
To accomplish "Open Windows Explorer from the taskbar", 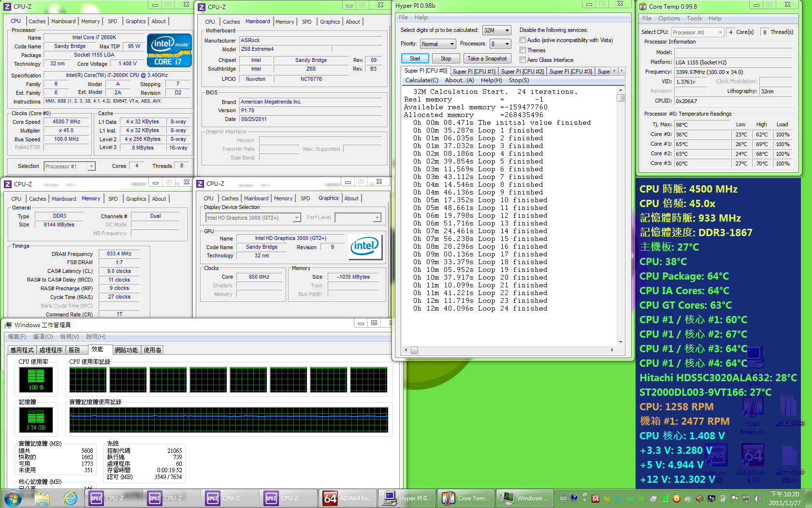I will [42, 498].
